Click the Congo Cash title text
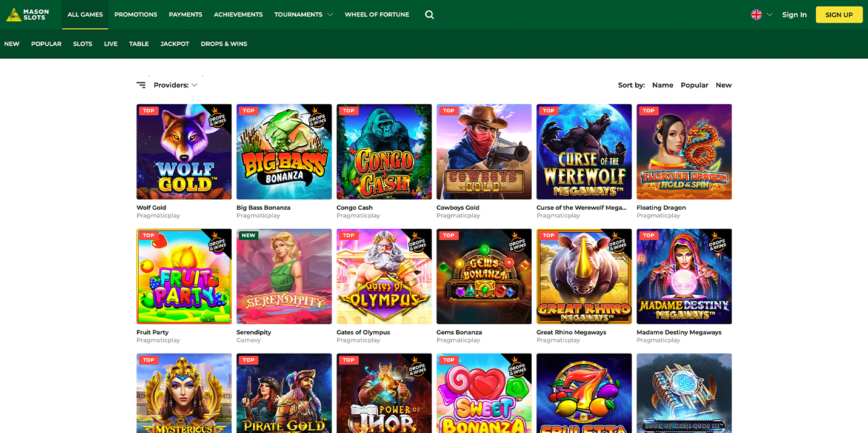Image resolution: width=868 pixels, height=433 pixels. (355, 207)
